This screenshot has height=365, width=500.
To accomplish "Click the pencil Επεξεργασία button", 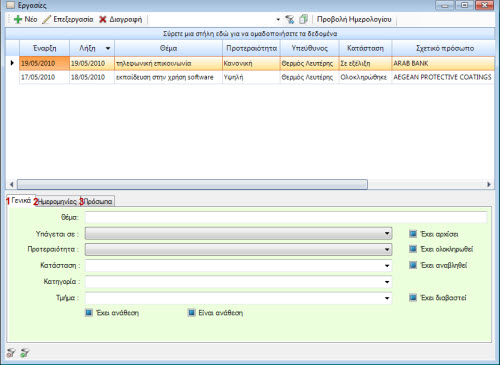I will (x=68, y=19).
